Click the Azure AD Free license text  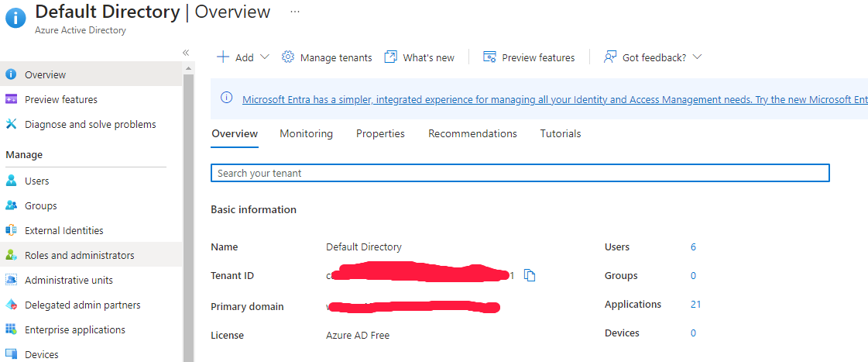point(358,336)
